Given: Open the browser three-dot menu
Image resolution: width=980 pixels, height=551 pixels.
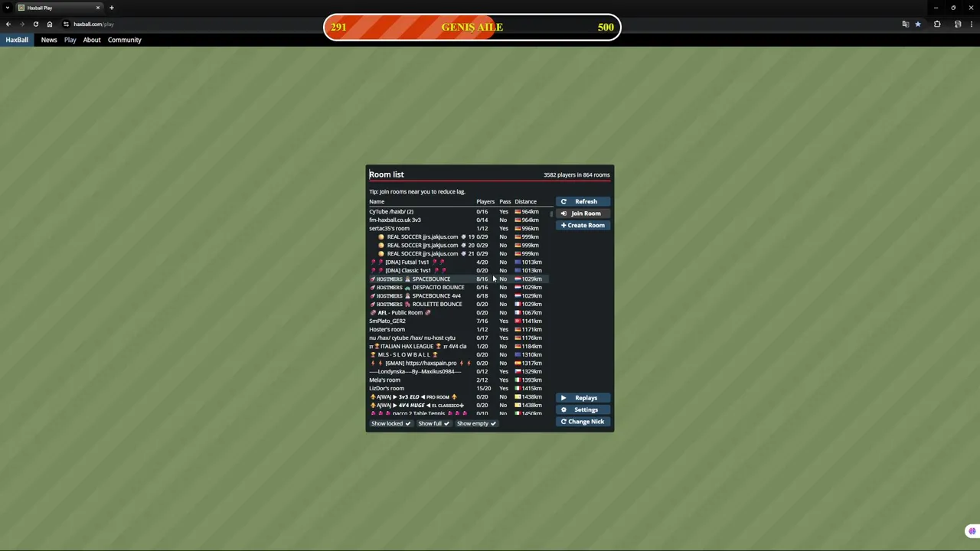Looking at the screenshot, I should click(971, 24).
